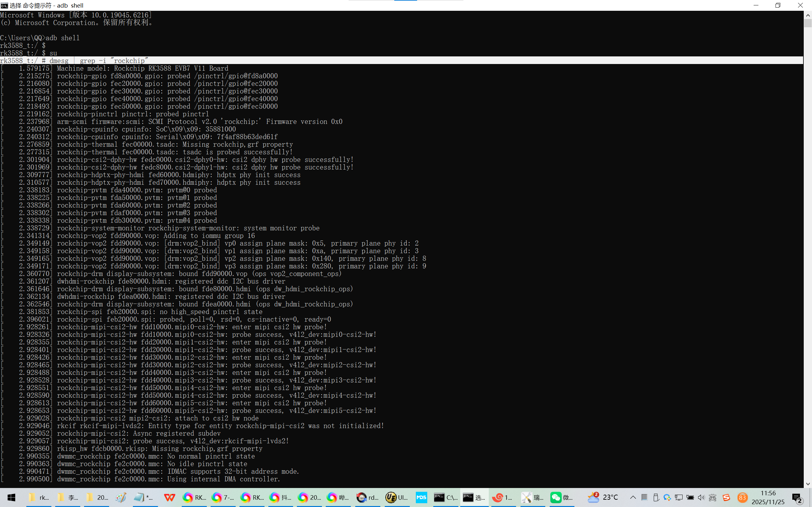Switch to the 'rk...' folder taskbar window
This screenshot has height=507, width=812.
coord(38,497)
